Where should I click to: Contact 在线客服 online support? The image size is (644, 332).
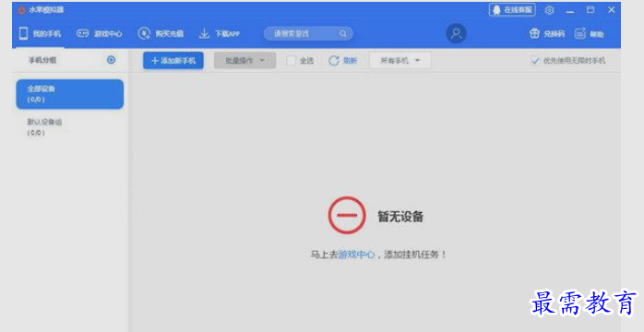(512, 10)
